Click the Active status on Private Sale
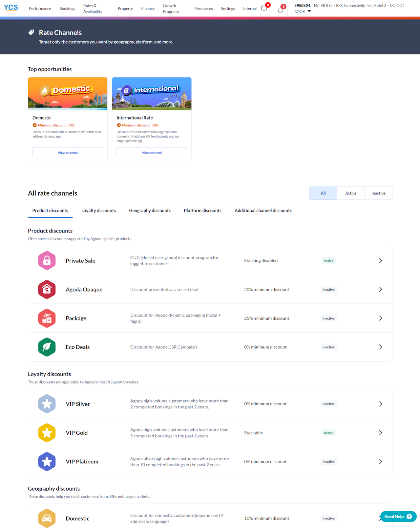Image resolution: width=420 pixels, height=530 pixels. point(328,260)
